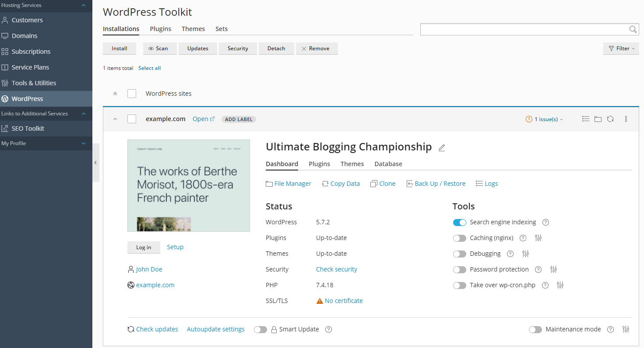Click the refresh icon in example.com row
The height and width of the screenshot is (348, 644).
pyautogui.click(x=610, y=119)
